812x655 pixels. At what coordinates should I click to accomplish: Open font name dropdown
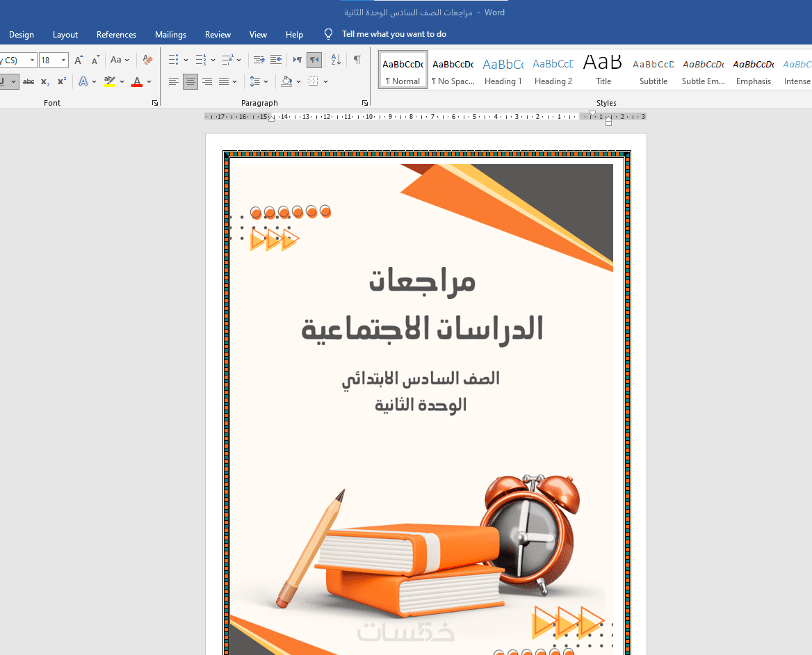coord(32,60)
